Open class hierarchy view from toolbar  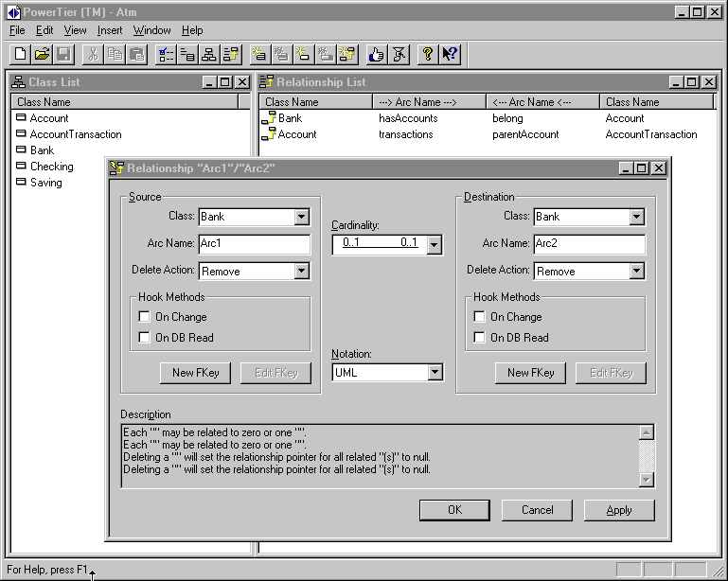pyautogui.click(x=209, y=54)
